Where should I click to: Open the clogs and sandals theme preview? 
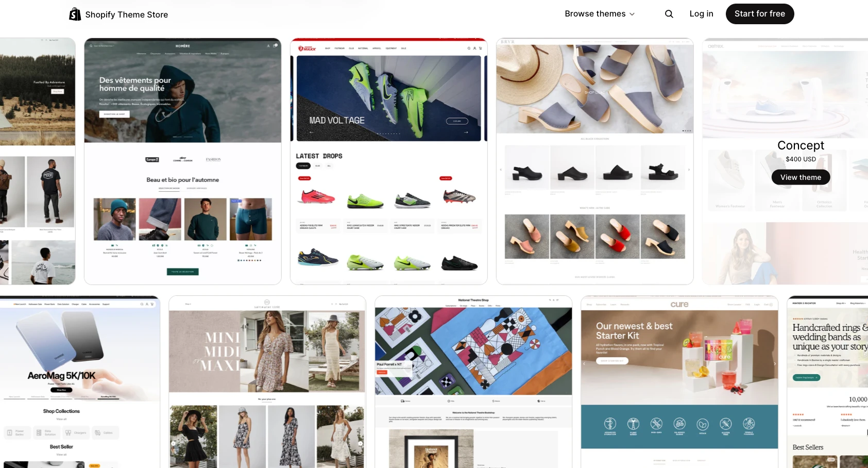coord(595,161)
